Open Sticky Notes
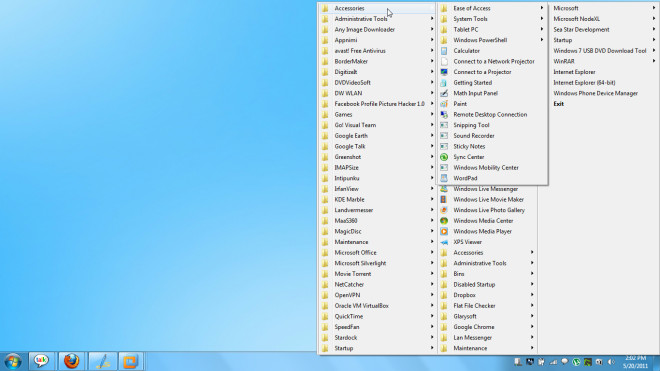 (469, 146)
